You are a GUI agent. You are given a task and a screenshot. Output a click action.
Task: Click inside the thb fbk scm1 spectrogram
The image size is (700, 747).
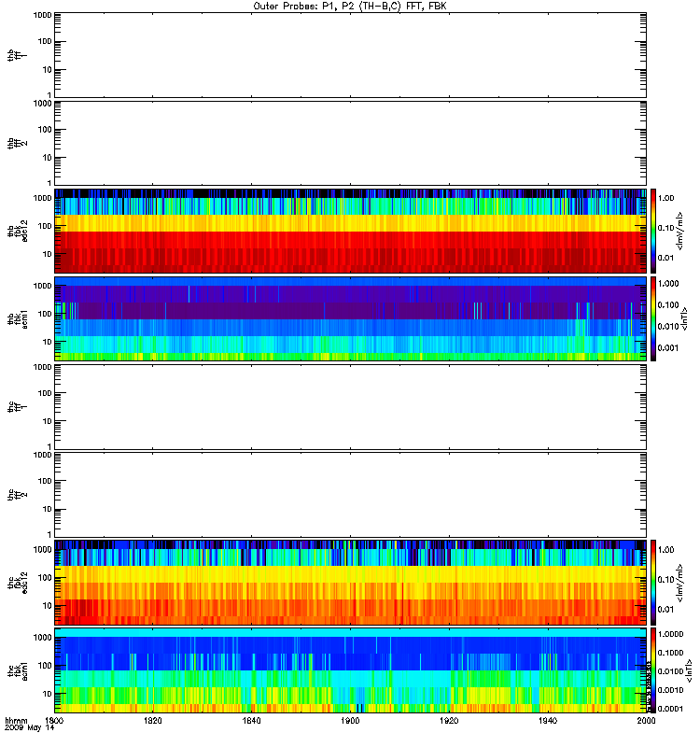pos(351,318)
